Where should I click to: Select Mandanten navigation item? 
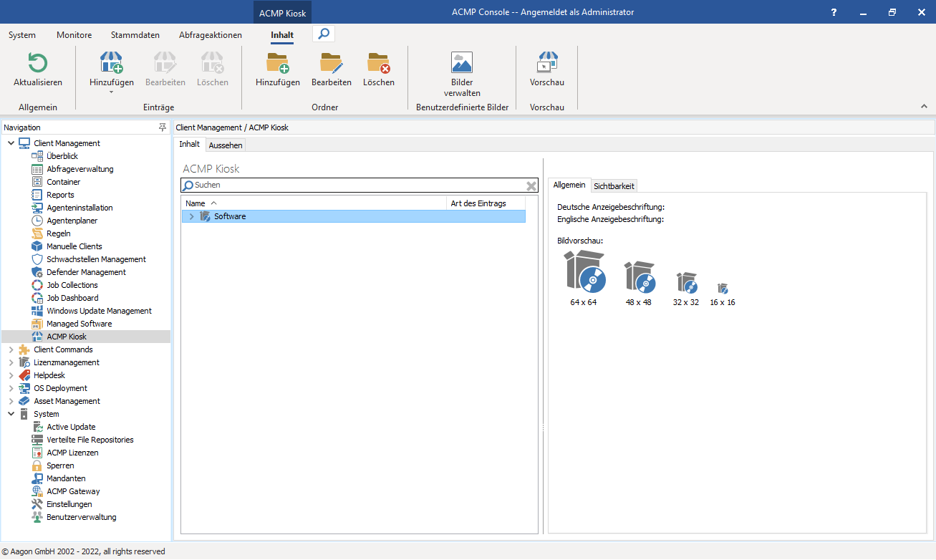click(66, 478)
